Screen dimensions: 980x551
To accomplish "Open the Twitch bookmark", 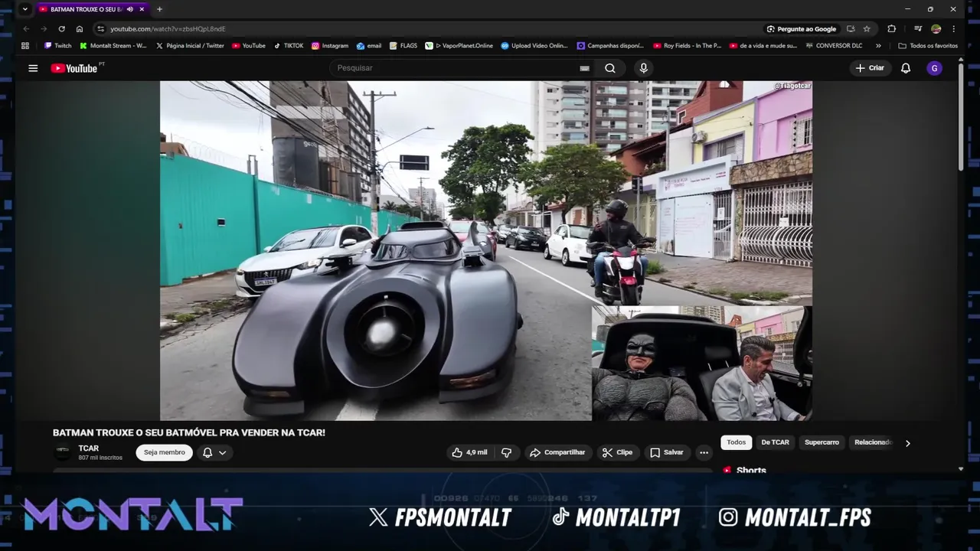I will pyautogui.click(x=57, y=46).
